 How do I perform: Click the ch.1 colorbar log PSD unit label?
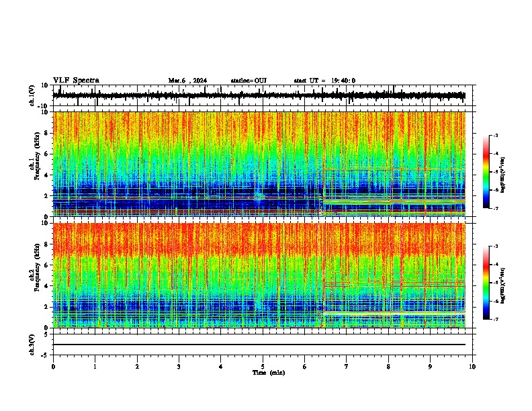pos(503,175)
